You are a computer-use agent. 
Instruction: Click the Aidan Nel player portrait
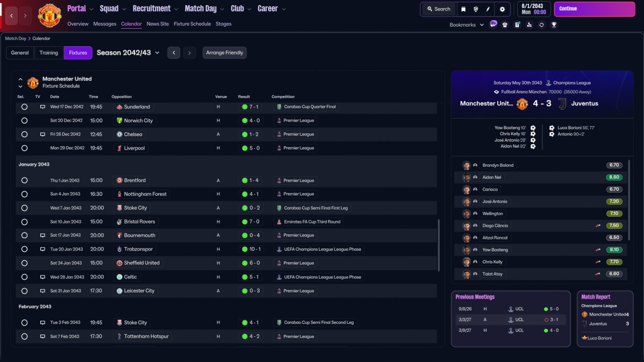point(466,177)
